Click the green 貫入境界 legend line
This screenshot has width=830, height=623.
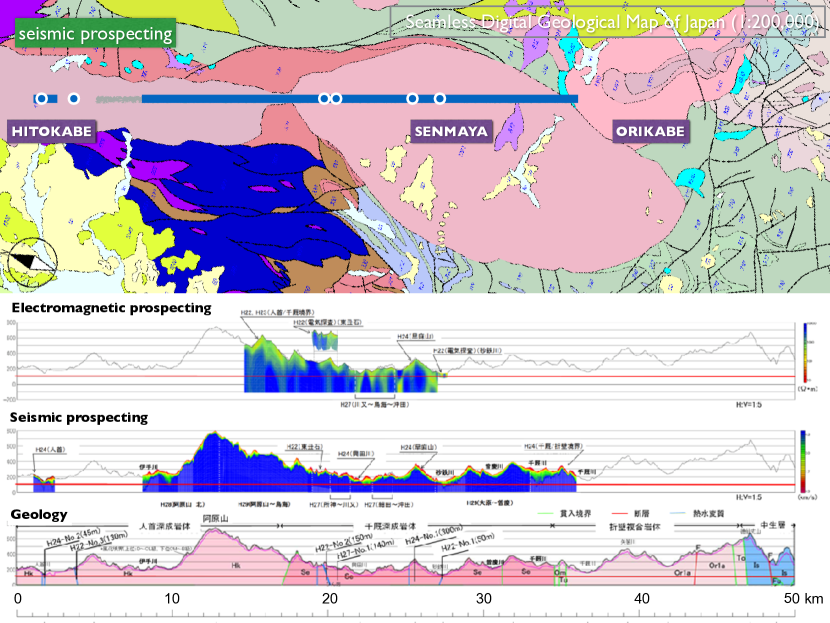tap(545, 513)
